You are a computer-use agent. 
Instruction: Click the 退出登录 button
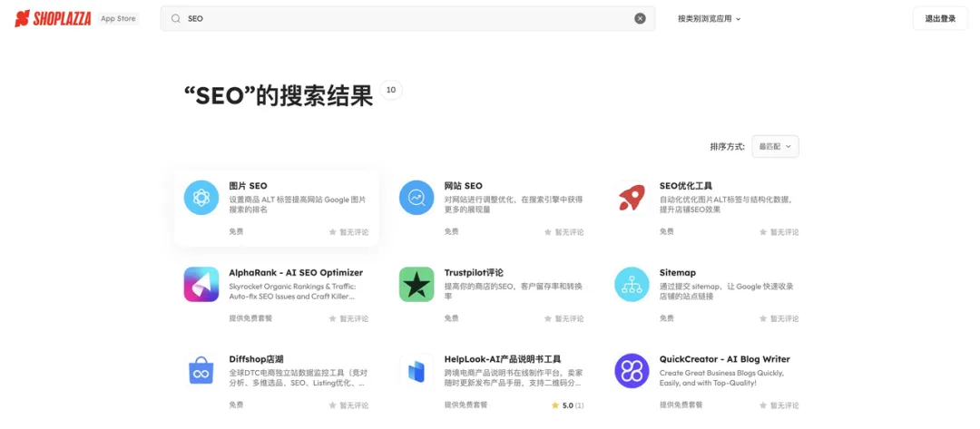940,19
